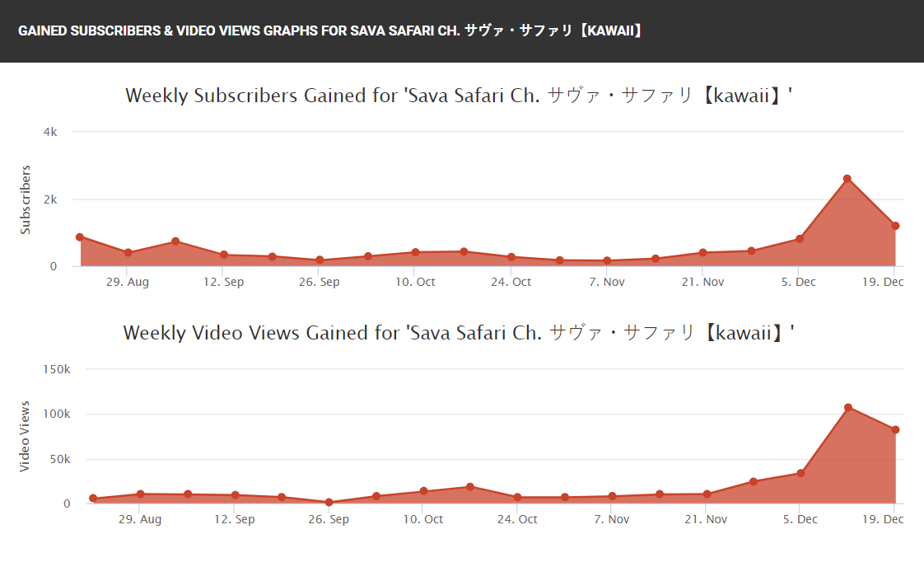The height and width of the screenshot is (562, 924).
Task: Click the peak video views point above 100k
Action: tap(848, 408)
